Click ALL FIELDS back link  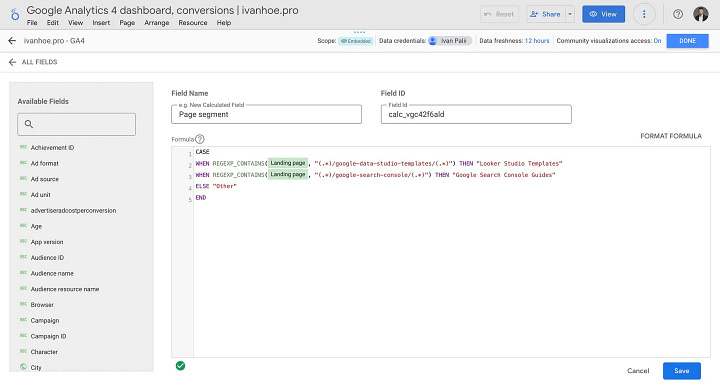[39, 62]
